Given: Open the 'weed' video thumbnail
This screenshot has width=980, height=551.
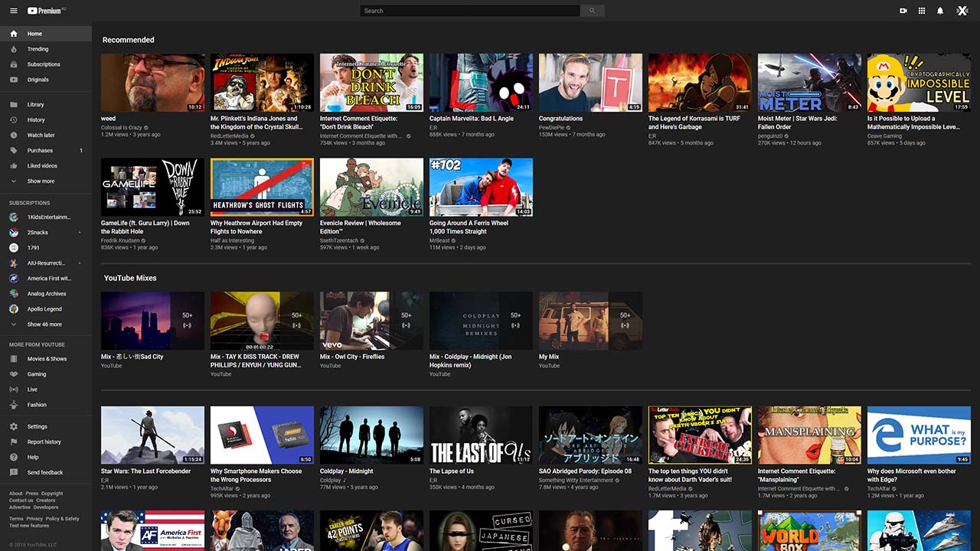Looking at the screenshot, I should click(153, 83).
